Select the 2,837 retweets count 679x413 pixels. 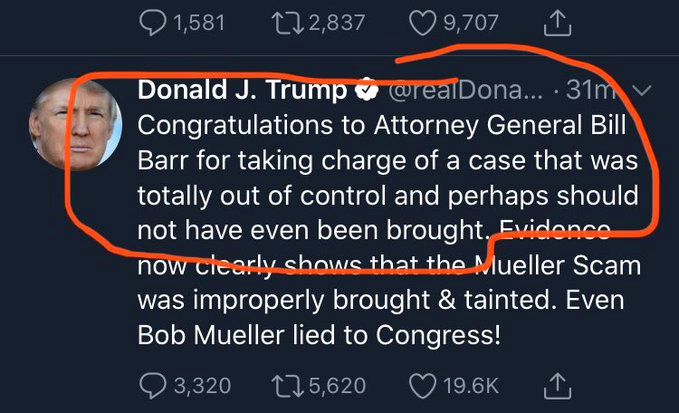point(331,22)
